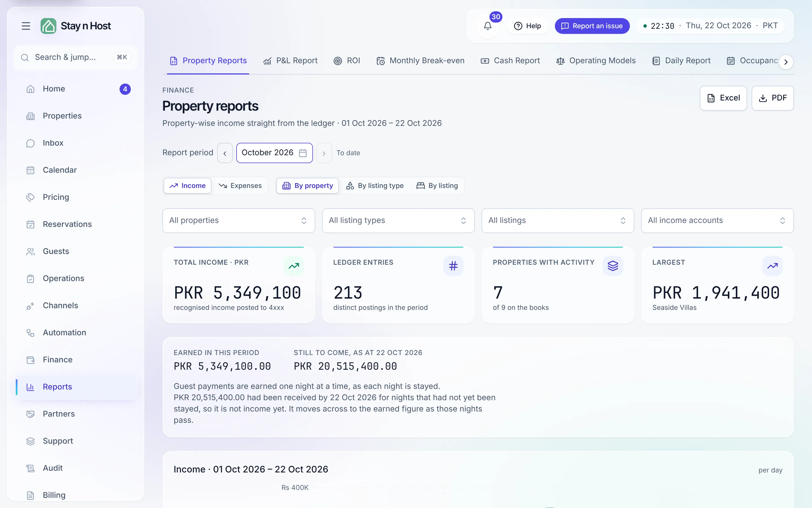Open the All listing types dropdown
This screenshot has height=508, width=812.
pyautogui.click(x=398, y=220)
